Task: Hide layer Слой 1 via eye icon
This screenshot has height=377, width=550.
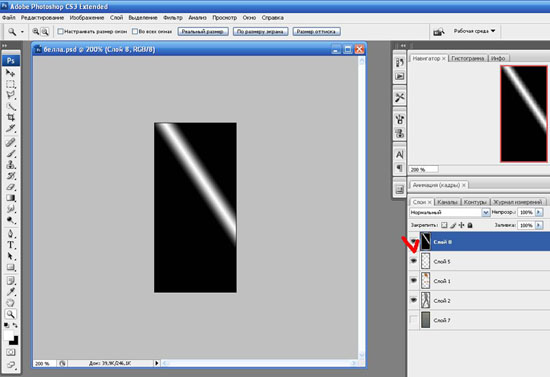Action: coord(414,281)
